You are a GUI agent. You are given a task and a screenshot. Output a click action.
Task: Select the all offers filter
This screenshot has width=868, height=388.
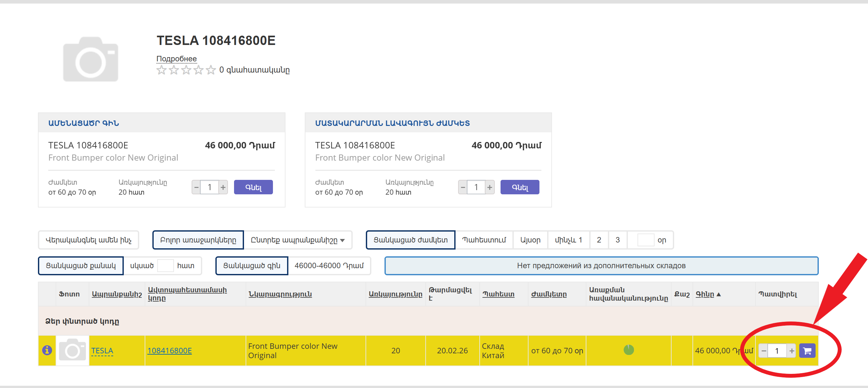pyautogui.click(x=198, y=240)
